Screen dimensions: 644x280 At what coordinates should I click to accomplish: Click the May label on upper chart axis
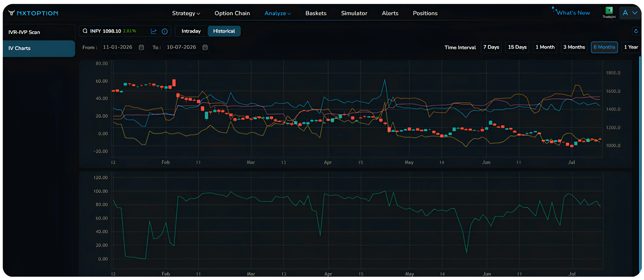[x=409, y=162]
